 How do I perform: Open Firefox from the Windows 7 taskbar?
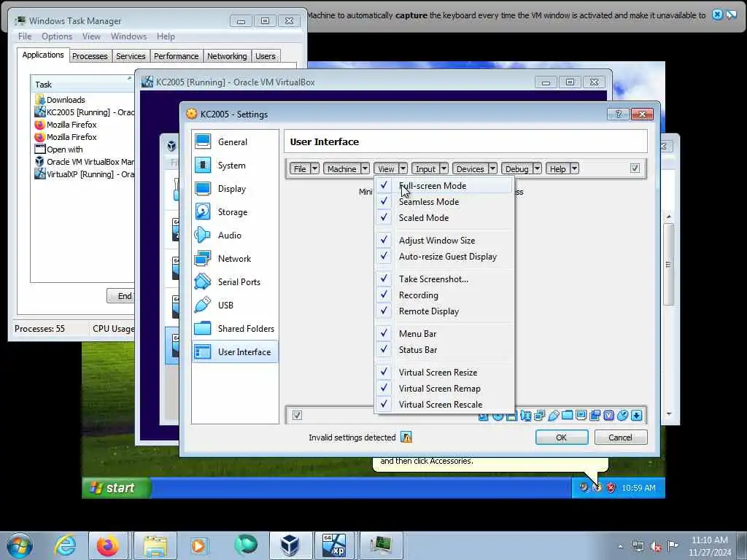(108, 545)
